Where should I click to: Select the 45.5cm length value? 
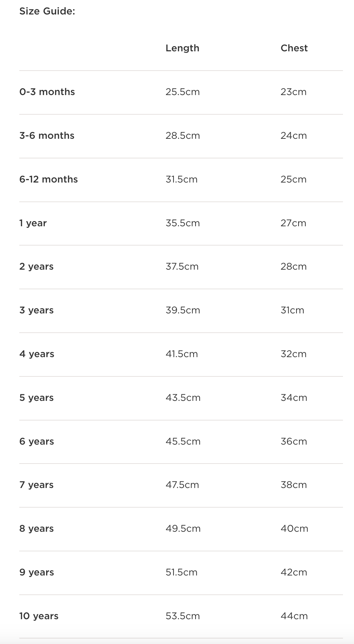point(183,442)
